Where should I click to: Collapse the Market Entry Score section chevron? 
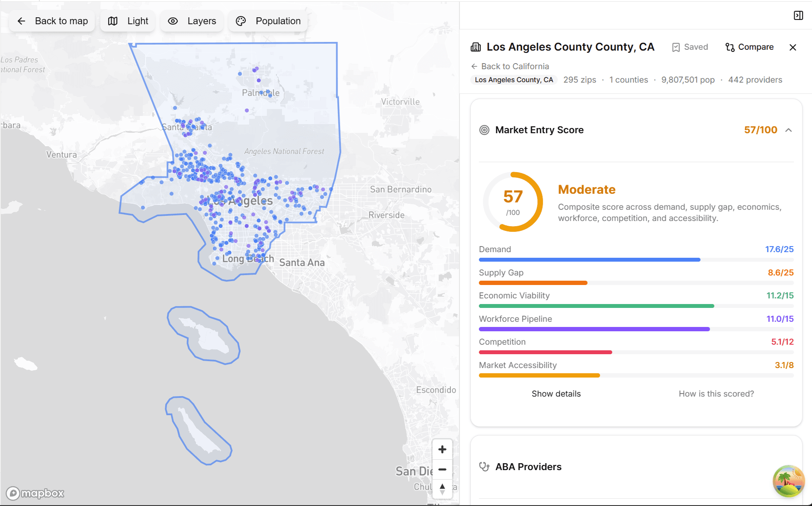point(788,130)
